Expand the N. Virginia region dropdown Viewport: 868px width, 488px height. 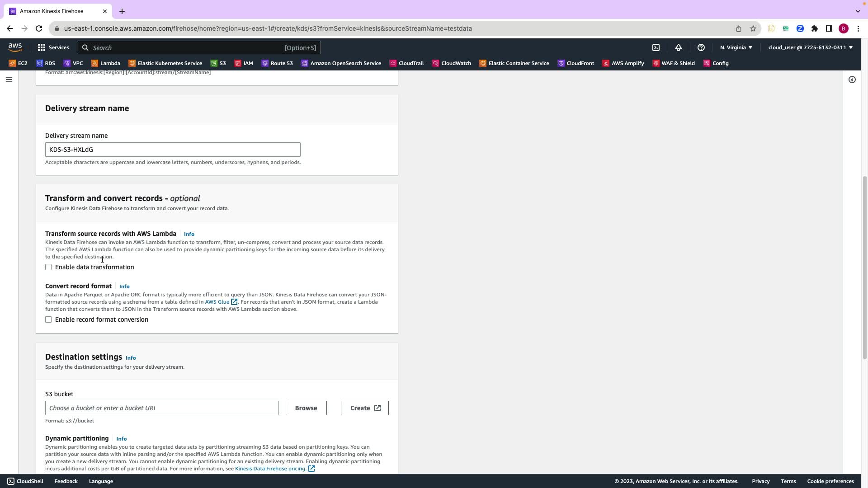pos(736,47)
